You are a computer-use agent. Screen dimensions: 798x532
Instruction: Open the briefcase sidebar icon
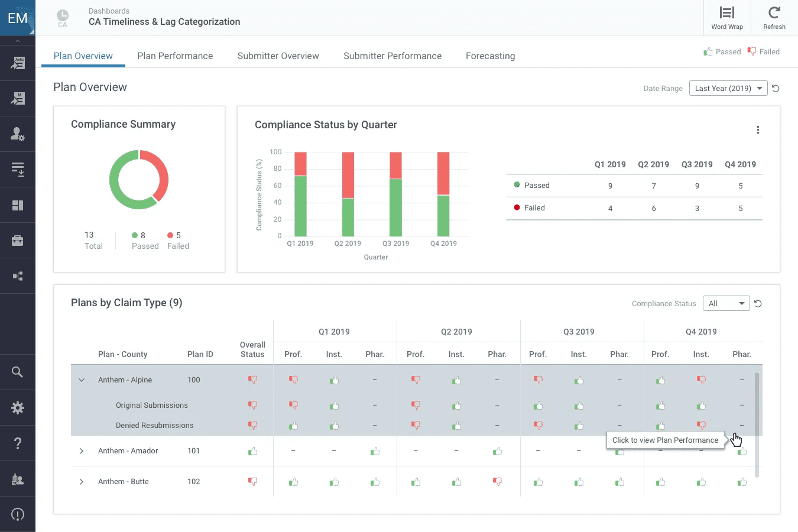(18, 241)
